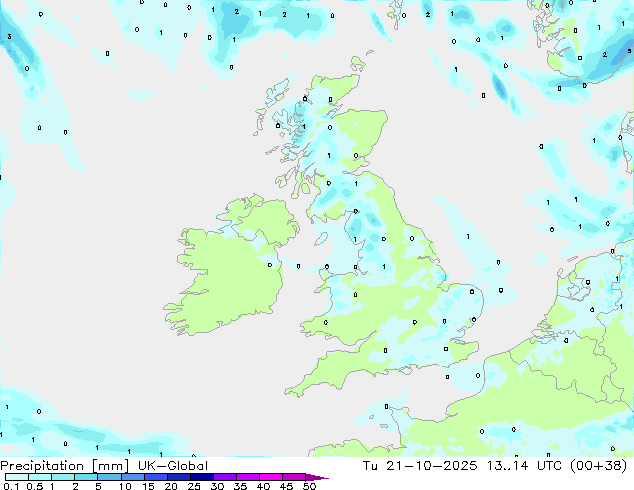The height and width of the screenshot is (490, 634).
Task: Click the '10' legend scale label
Action: click(125, 486)
